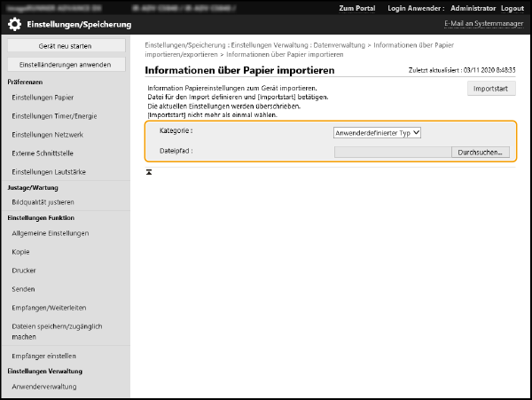Click the Dateipfad input field
The width and height of the screenshot is (532, 400).
click(x=392, y=152)
